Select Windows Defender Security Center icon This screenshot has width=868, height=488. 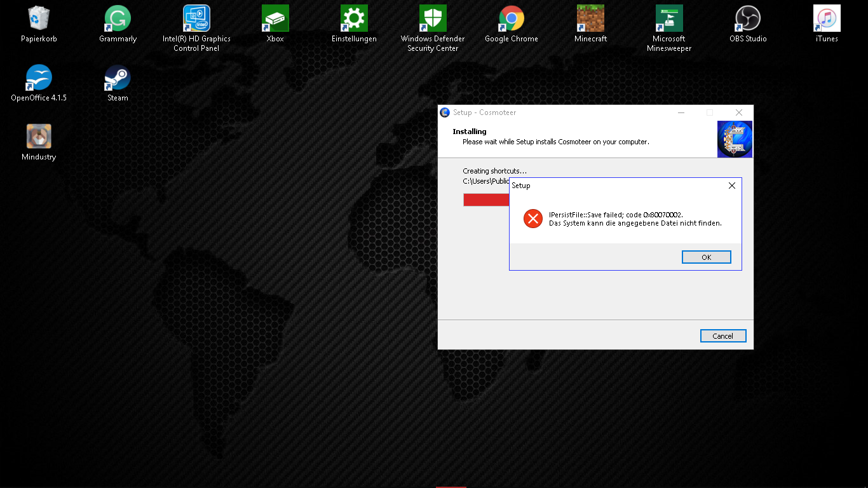coord(433,19)
